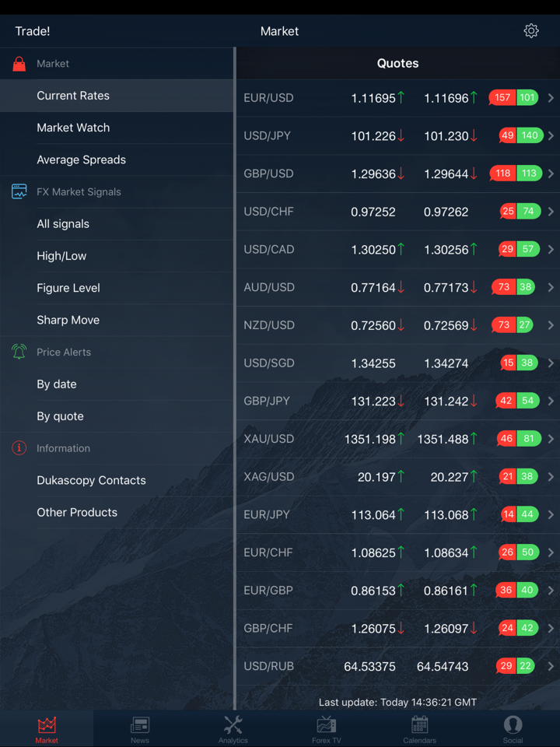Open Sharp Move signals
The image size is (560, 747).
[x=68, y=320]
